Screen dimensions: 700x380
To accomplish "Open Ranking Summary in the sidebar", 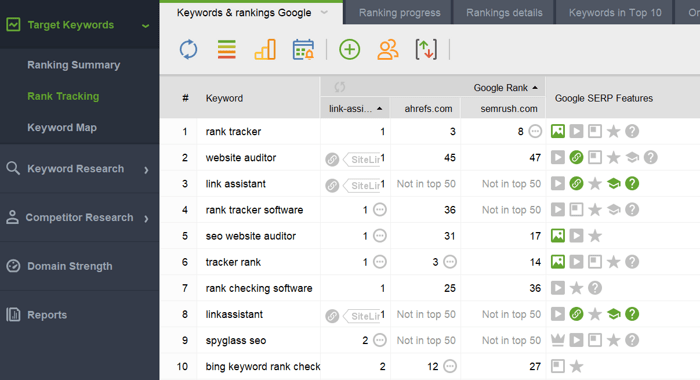I will tap(74, 65).
